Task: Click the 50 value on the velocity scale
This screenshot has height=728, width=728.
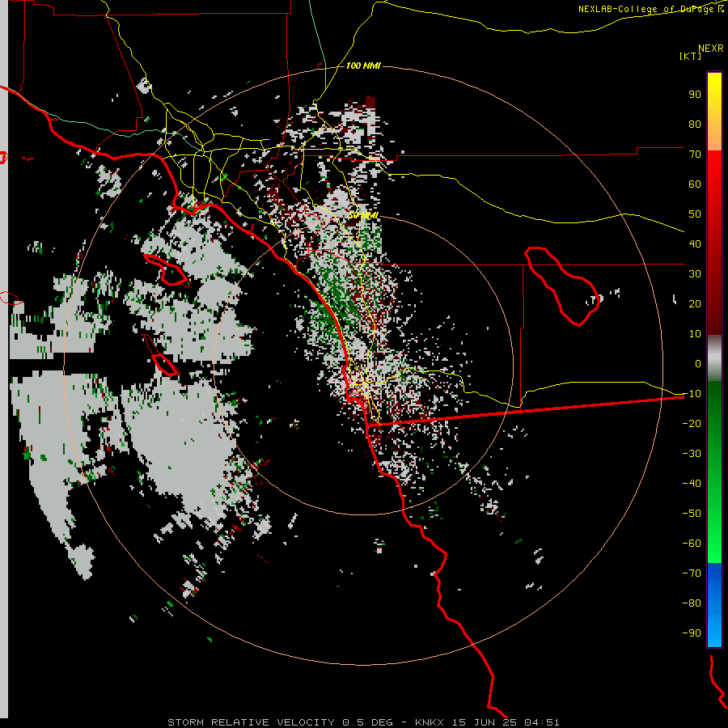Action: pyautogui.click(x=695, y=214)
